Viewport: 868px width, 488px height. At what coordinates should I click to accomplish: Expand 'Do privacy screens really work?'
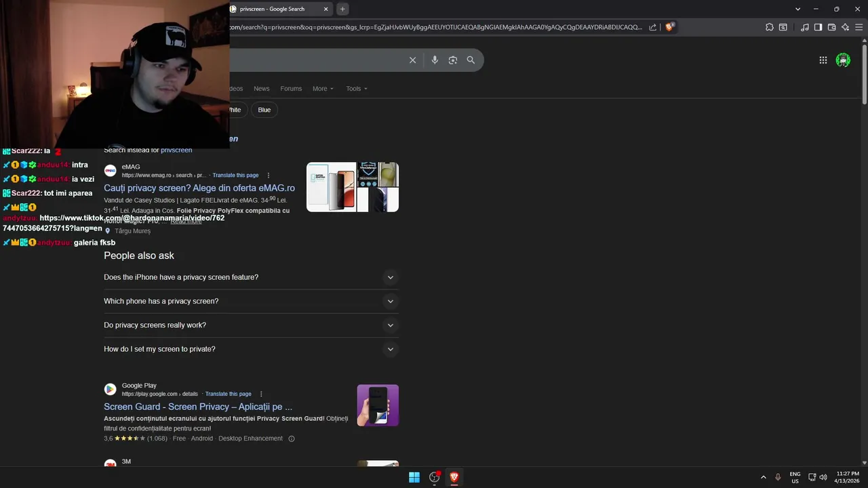coord(251,325)
